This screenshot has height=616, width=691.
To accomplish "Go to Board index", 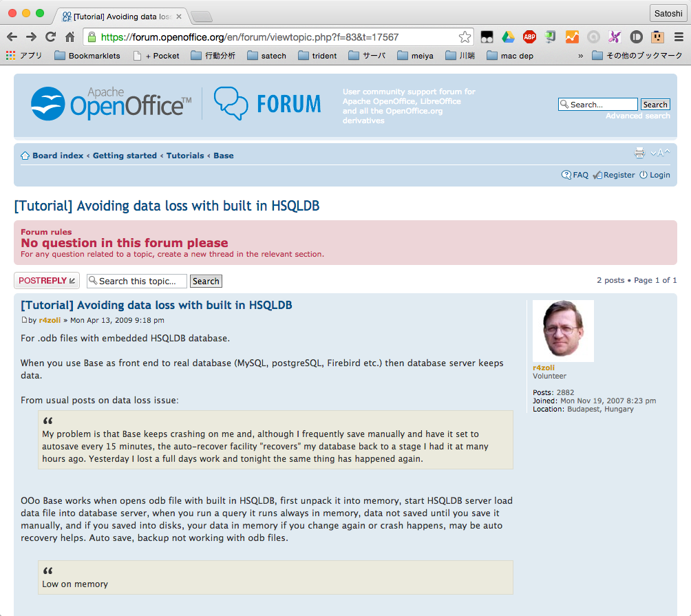I will pos(58,156).
